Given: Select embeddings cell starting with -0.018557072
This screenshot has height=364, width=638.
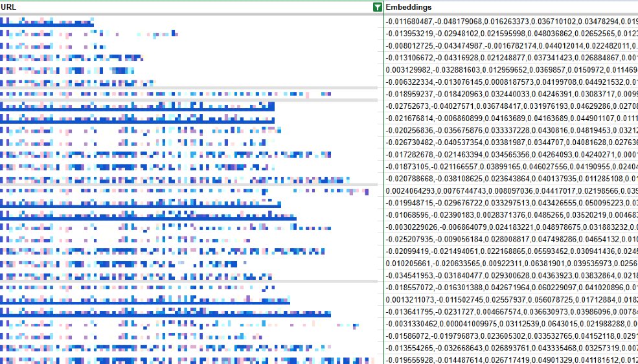Looking at the screenshot, I should pos(511,288).
